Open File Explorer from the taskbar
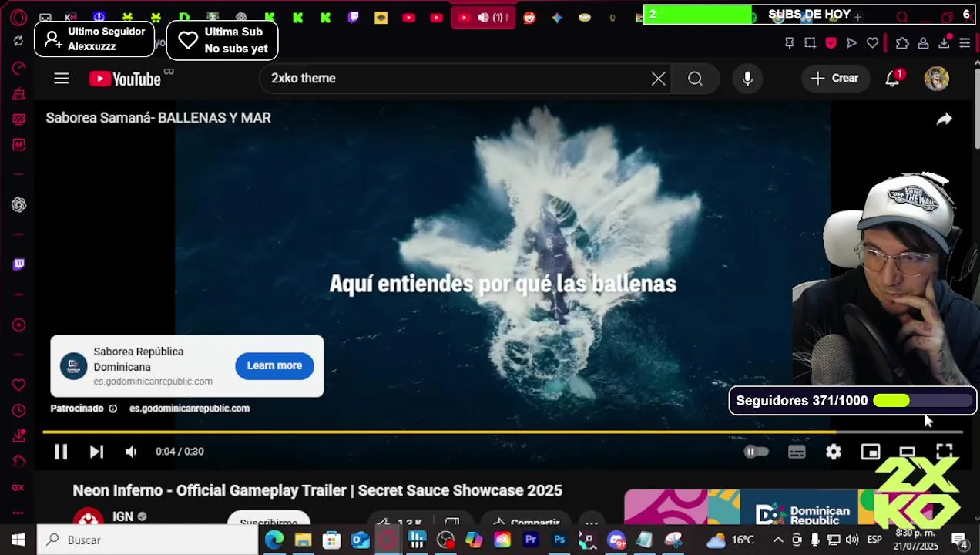980x555 pixels. [x=303, y=540]
